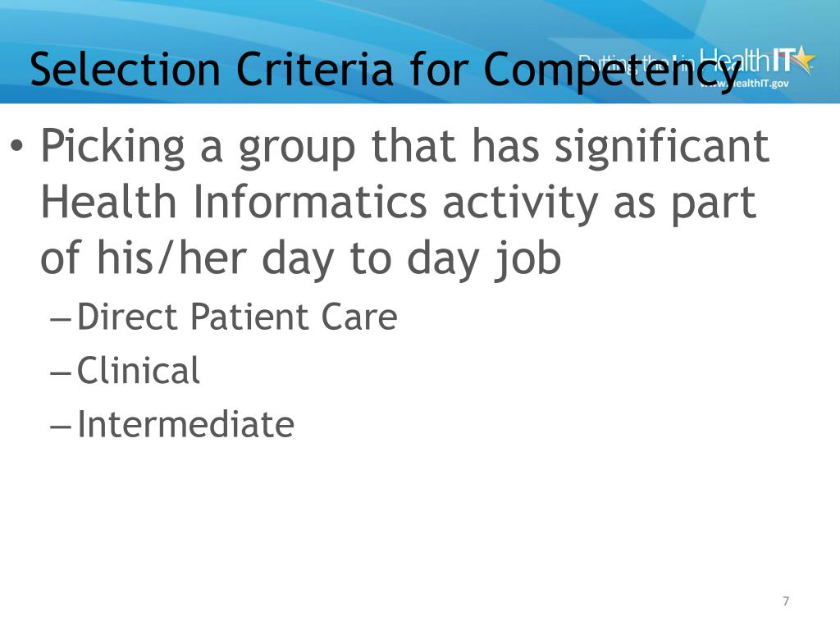This screenshot has height=630, width=840.
Task: Click the dash before Direct Patient Care
Action: pyautogui.click(x=60, y=320)
